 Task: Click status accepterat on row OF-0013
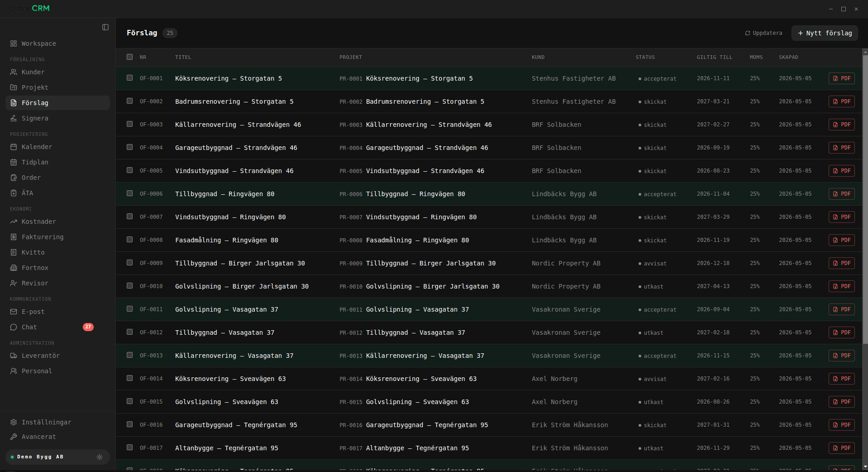coord(657,356)
